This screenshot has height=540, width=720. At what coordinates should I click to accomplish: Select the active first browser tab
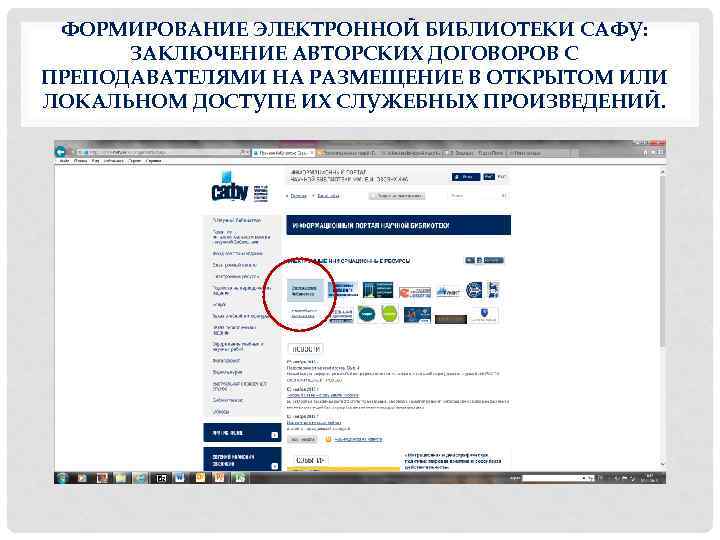coord(283,152)
